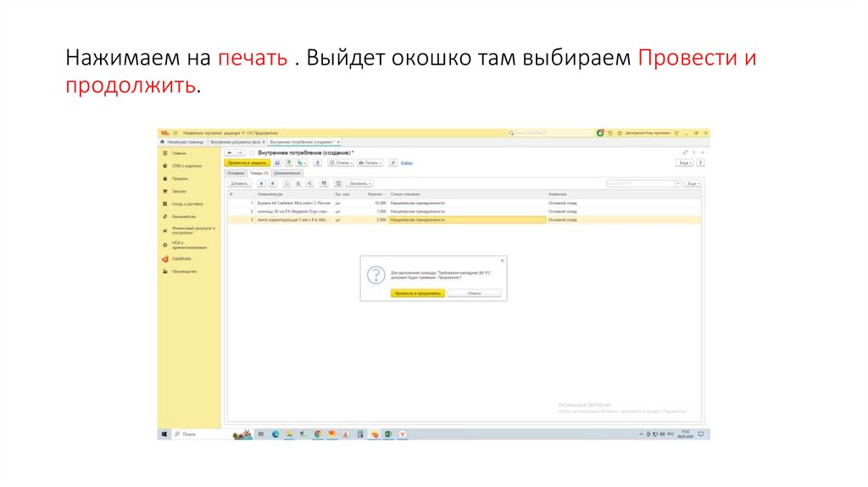Open the 'Отчеты' dropdown
Image resolution: width=868 pixels, height=487 pixels.
(341, 163)
